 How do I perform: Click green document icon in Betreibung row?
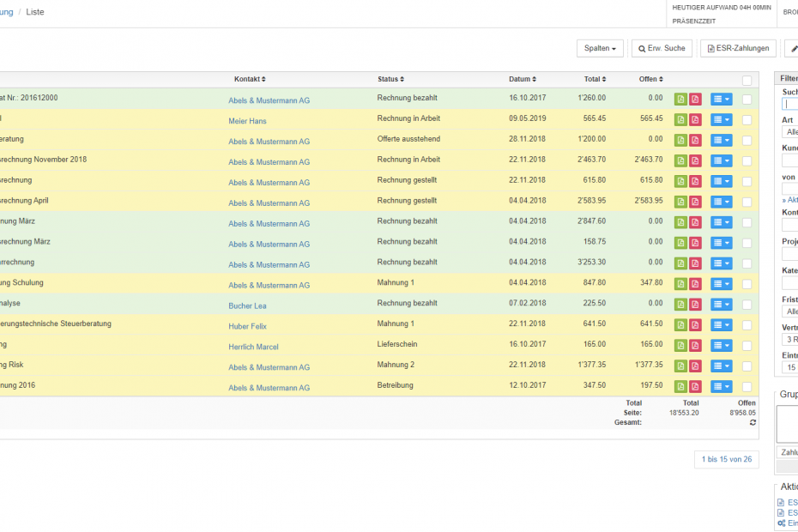click(x=680, y=386)
